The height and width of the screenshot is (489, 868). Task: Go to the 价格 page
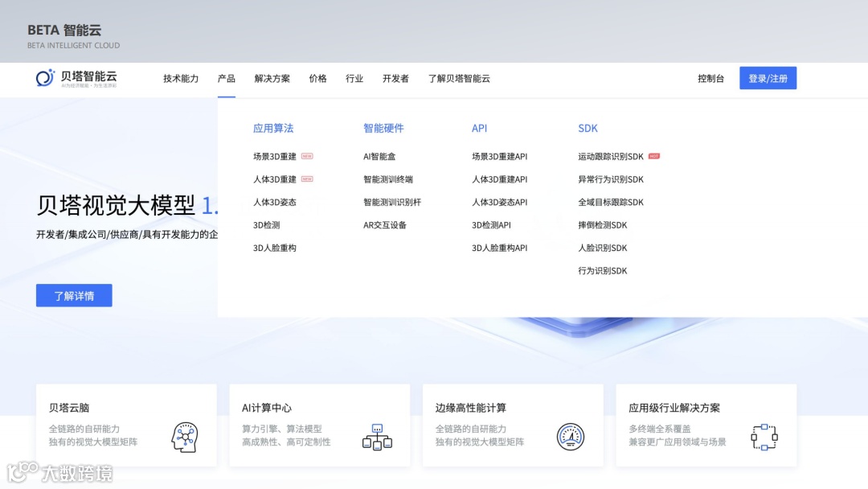tap(317, 79)
